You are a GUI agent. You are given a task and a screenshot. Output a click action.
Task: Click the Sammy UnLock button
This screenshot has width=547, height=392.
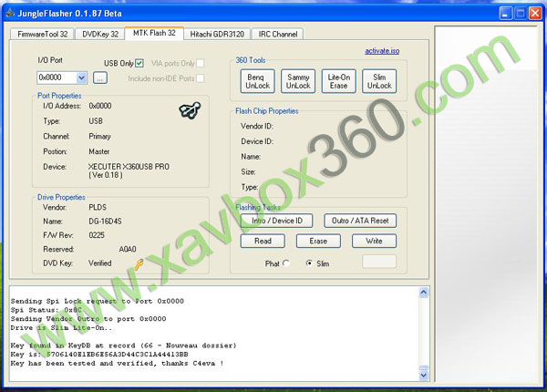pos(298,81)
